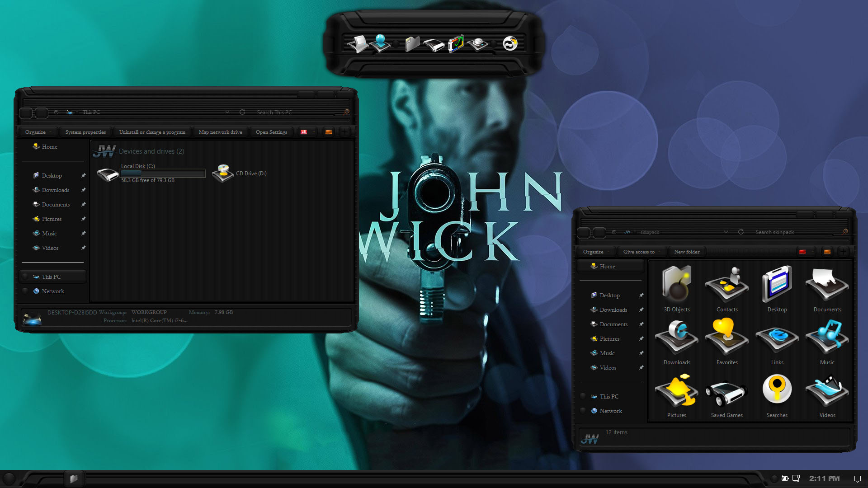Image resolution: width=868 pixels, height=488 pixels.
Task: Open the control panel knob dock icon
Action: click(x=478, y=44)
